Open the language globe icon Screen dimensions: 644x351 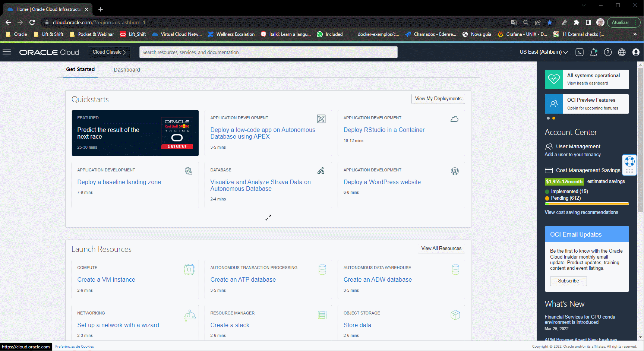pyautogui.click(x=622, y=52)
